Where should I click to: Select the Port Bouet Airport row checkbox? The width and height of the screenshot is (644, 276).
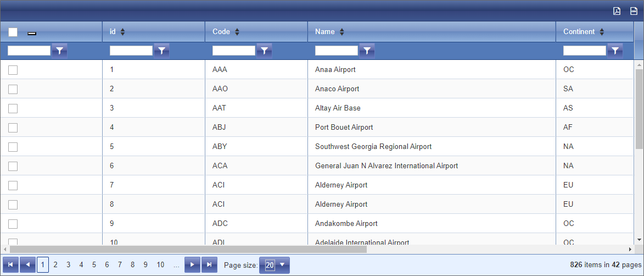pos(13,128)
